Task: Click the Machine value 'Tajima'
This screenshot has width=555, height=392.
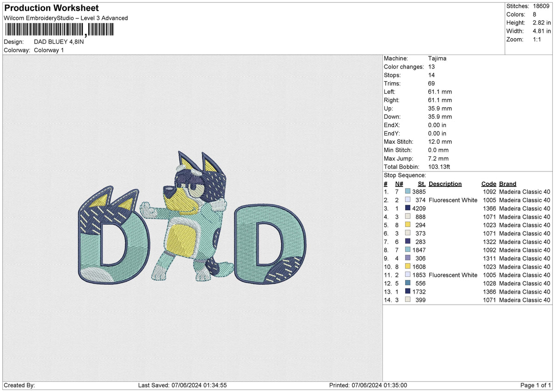Action: tap(437, 58)
